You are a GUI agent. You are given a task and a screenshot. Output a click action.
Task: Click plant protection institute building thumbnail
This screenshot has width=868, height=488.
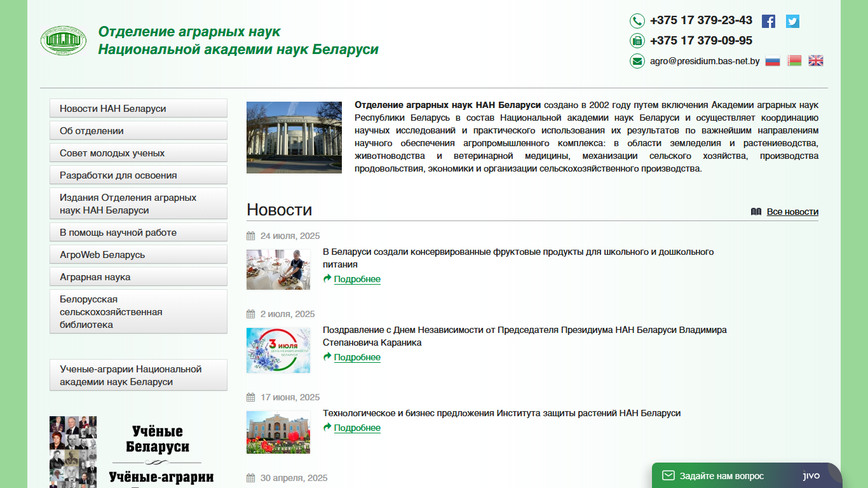click(x=278, y=432)
